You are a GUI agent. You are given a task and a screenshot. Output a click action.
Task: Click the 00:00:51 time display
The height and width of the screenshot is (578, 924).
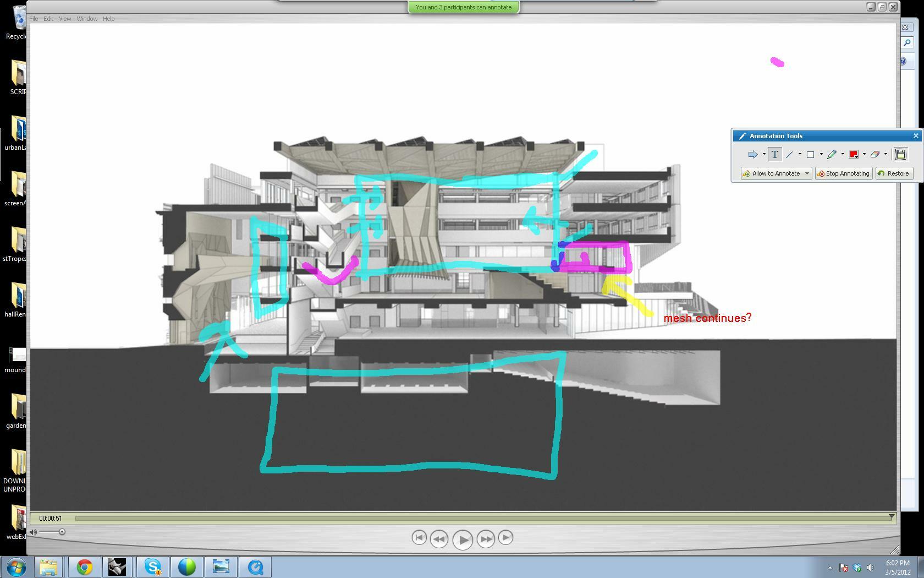[x=51, y=518]
